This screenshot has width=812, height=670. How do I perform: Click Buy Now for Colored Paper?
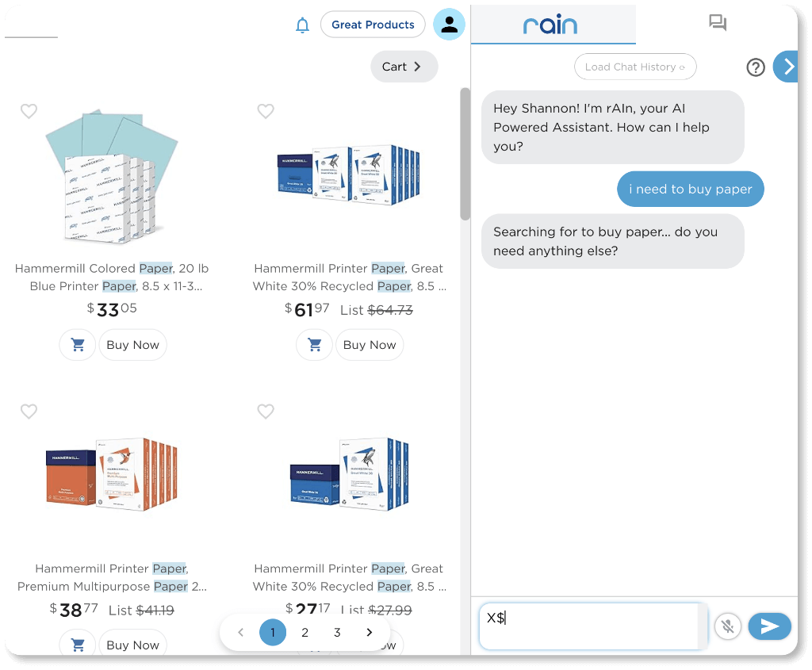click(132, 345)
